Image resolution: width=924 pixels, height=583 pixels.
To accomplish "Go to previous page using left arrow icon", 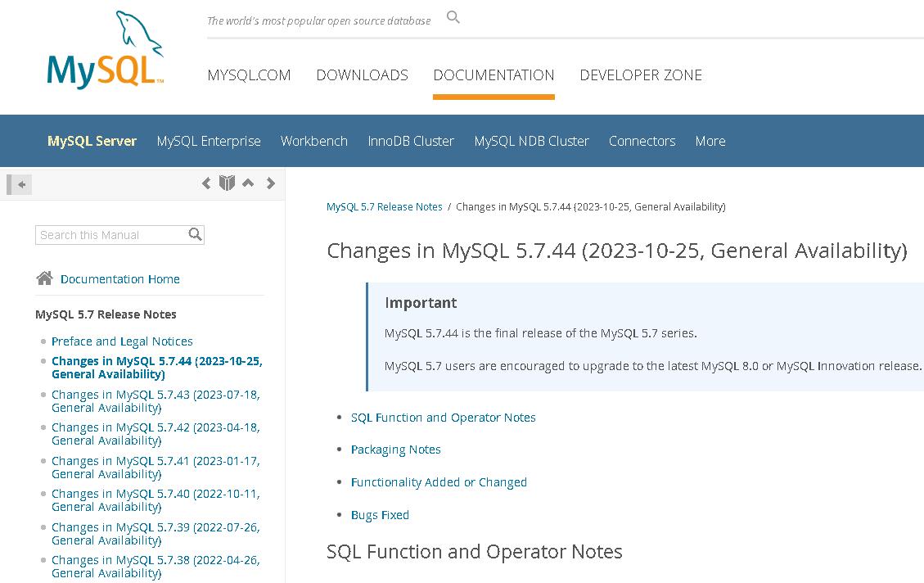I will 206,183.
